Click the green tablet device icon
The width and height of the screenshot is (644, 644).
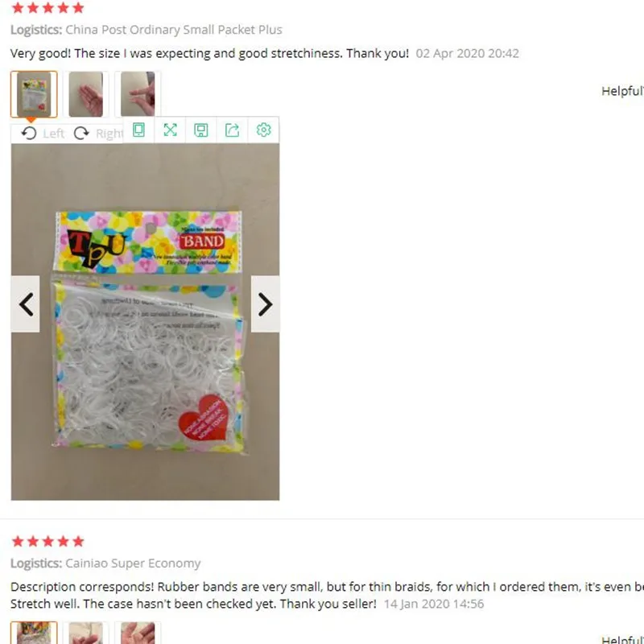pyautogui.click(x=138, y=130)
